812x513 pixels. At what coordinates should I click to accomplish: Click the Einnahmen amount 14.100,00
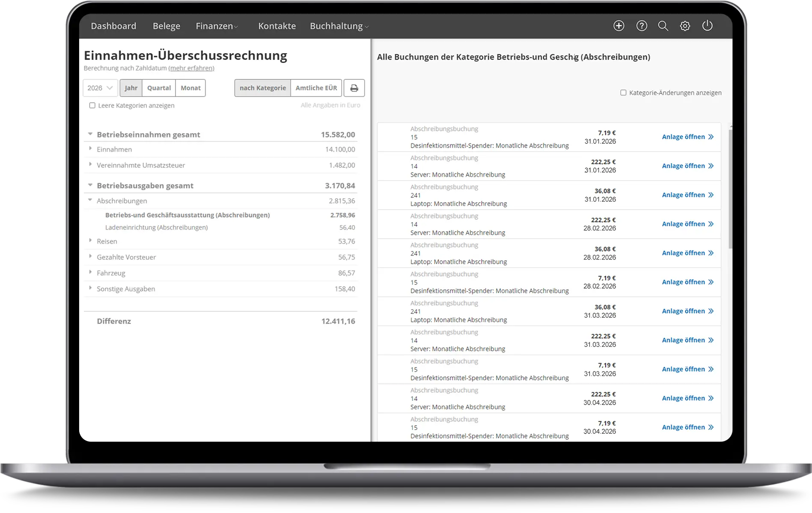[x=340, y=149]
